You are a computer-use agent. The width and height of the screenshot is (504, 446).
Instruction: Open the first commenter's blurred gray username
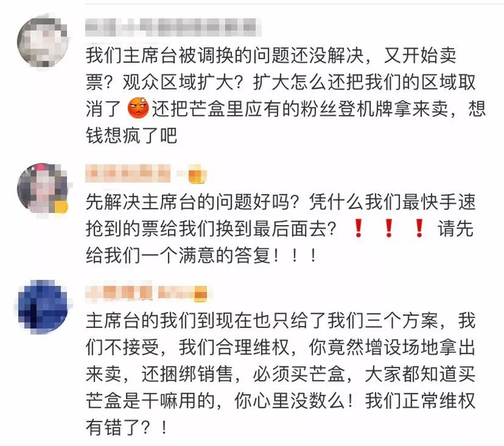(173, 27)
